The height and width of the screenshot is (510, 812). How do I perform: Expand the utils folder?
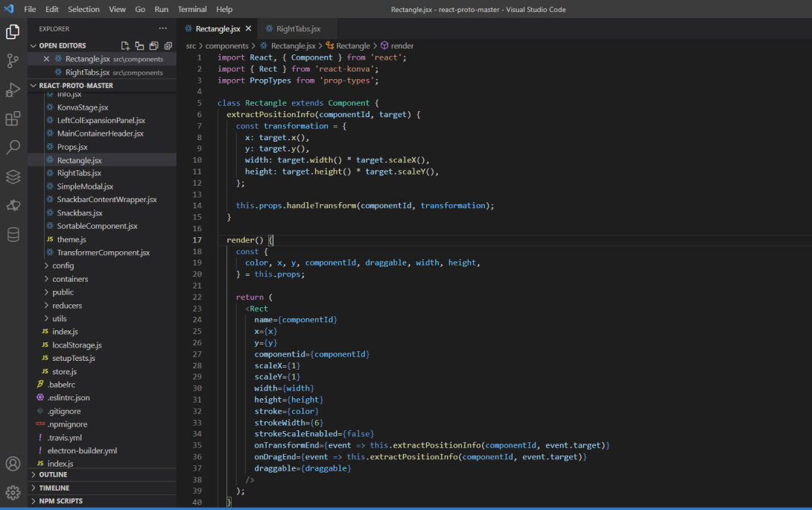[59, 318]
